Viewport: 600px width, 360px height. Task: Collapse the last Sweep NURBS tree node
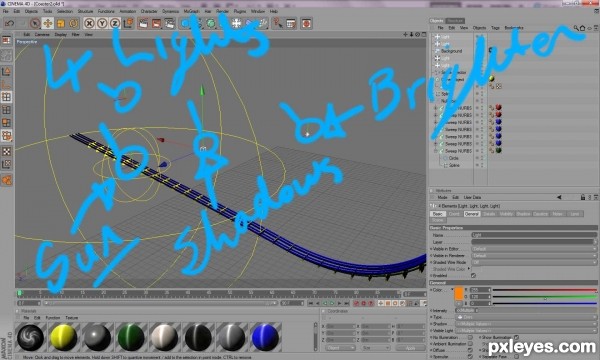tap(435, 151)
